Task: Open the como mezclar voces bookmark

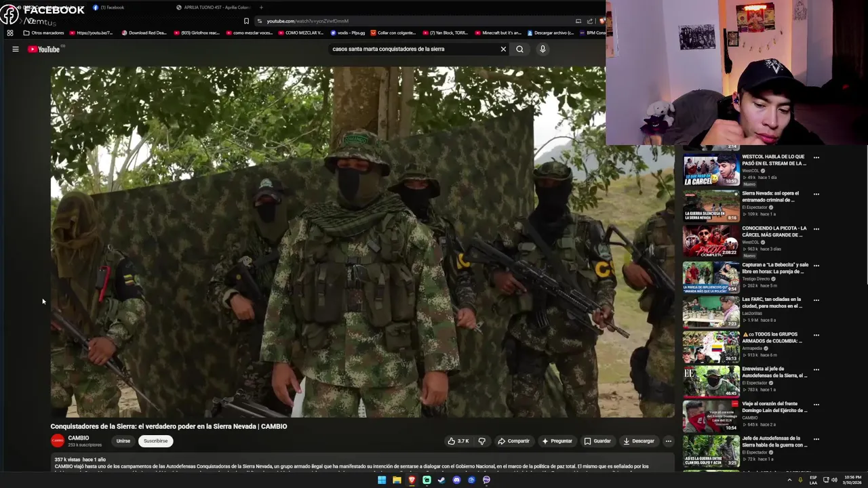Action: pos(248,33)
